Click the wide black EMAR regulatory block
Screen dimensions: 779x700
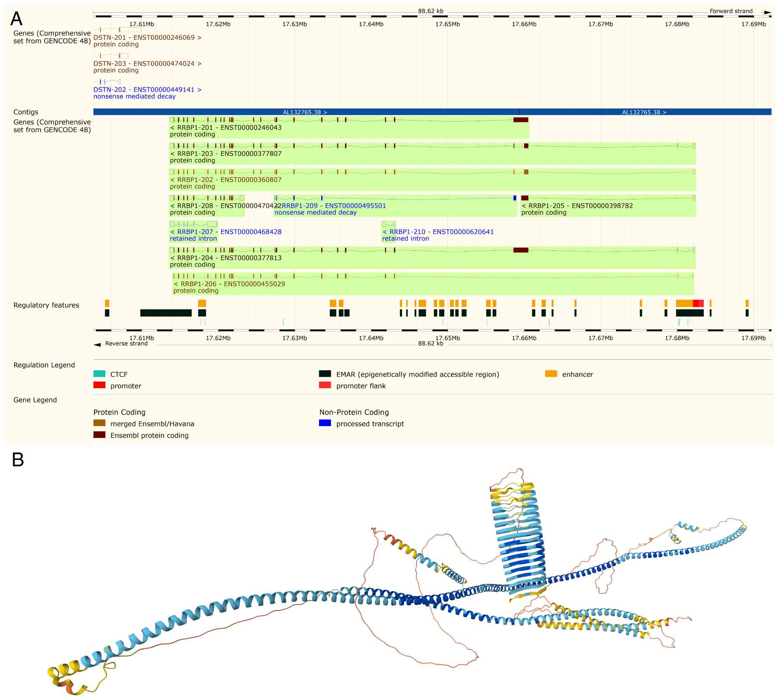(x=166, y=313)
